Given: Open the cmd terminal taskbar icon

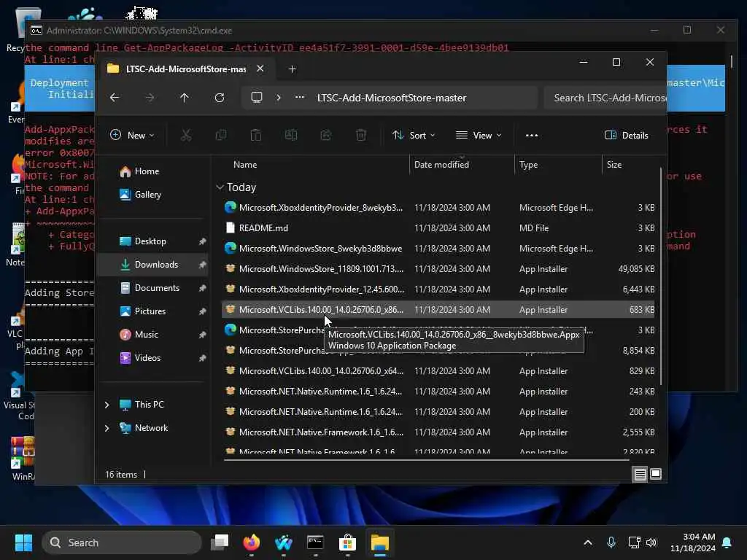Looking at the screenshot, I should pos(315,542).
